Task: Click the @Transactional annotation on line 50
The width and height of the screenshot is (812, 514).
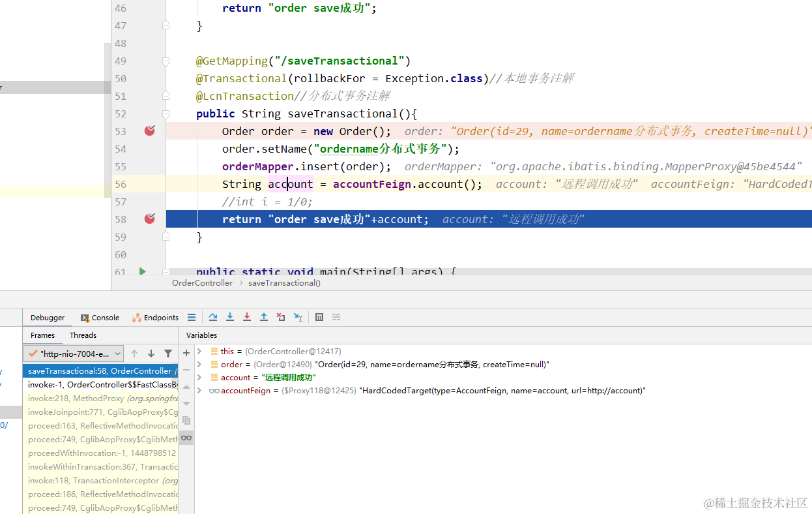Action: tap(242, 78)
